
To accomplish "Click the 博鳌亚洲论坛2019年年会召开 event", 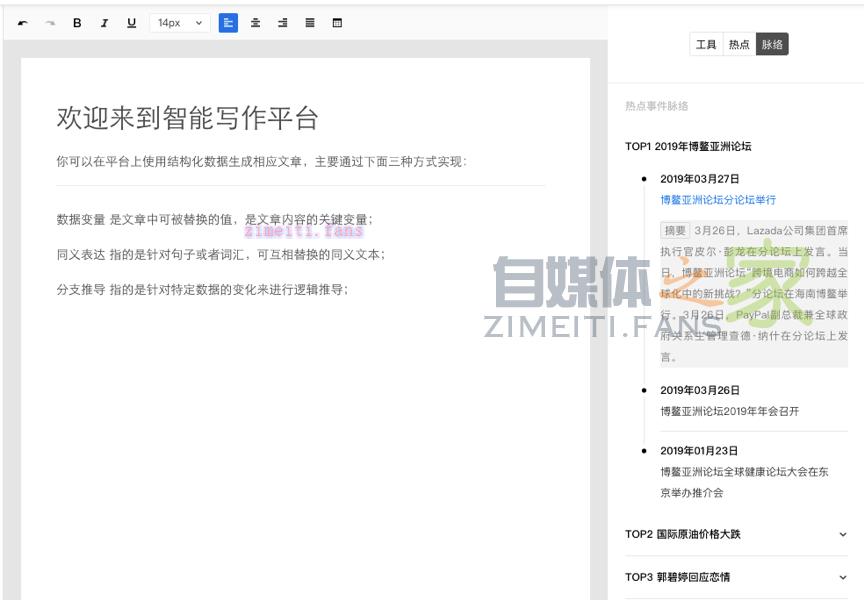I will coord(729,411).
